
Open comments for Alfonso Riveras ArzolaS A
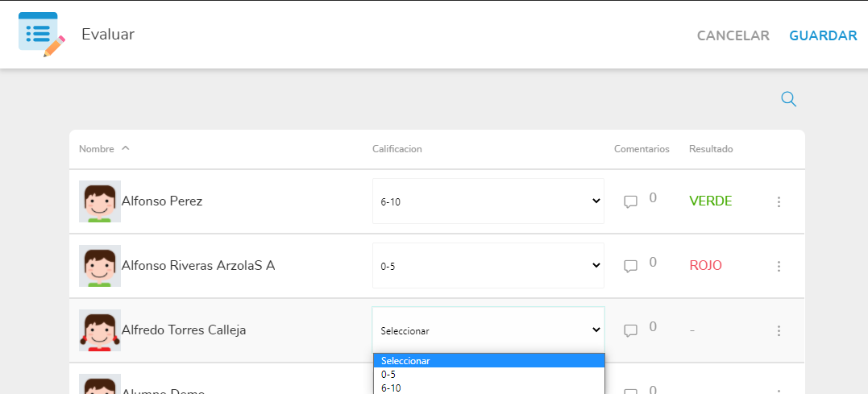(x=631, y=266)
